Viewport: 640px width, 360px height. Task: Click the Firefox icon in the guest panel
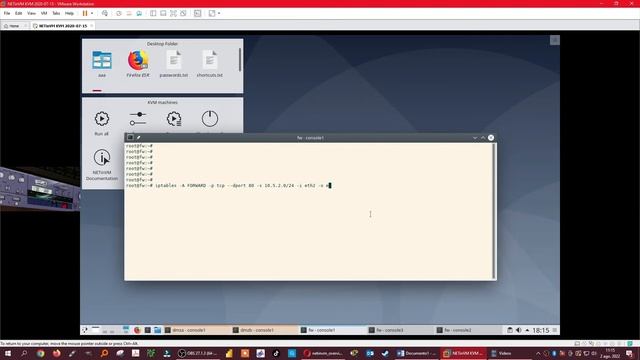137,330
